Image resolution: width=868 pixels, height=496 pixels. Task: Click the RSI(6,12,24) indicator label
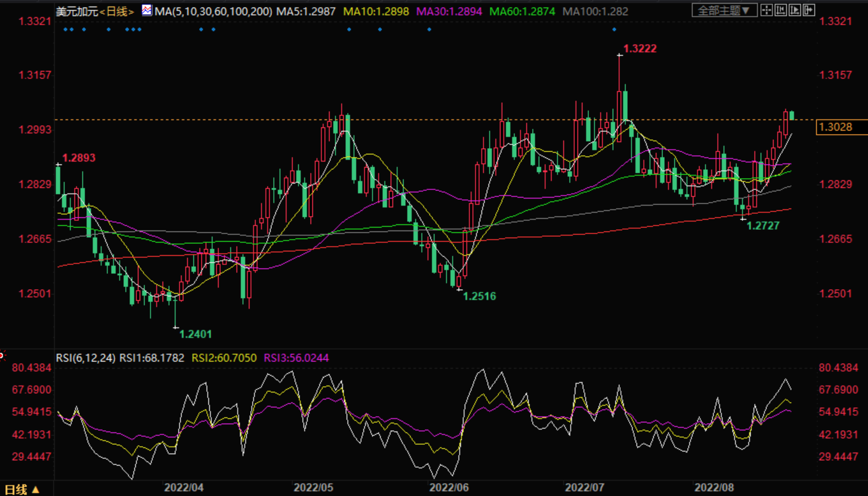[x=85, y=358]
